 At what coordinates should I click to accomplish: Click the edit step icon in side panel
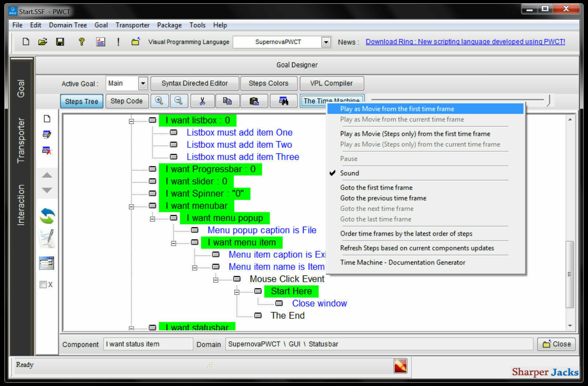tap(47, 134)
